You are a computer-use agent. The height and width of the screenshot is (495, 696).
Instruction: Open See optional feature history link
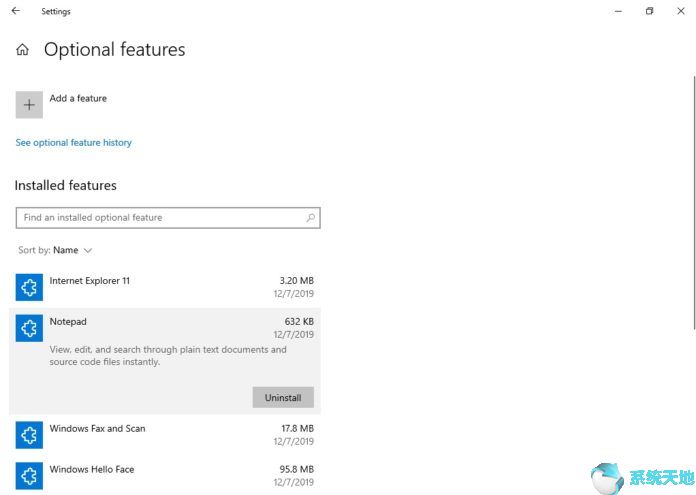(x=74, y=143)
